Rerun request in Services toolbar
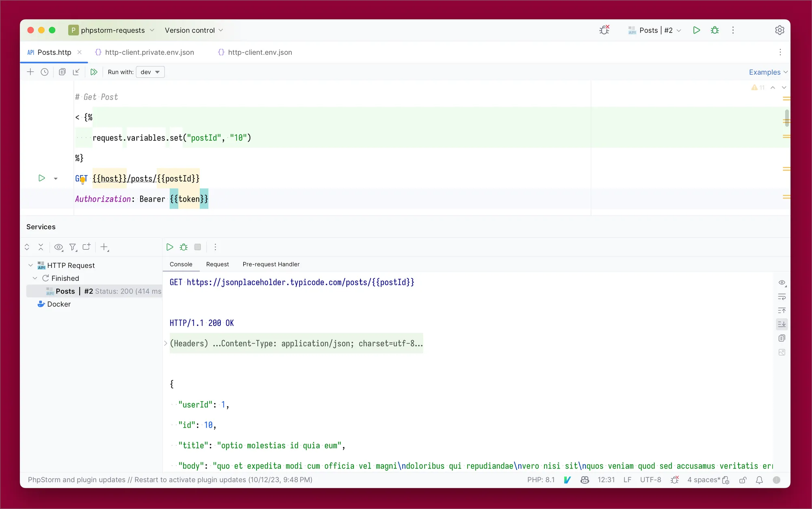The image size is (812, 509). [x=170, y=247]
